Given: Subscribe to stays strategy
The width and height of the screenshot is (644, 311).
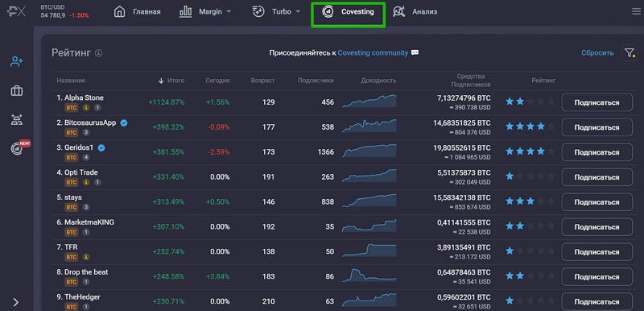Looking at the screenshot, I should [597, 202].
